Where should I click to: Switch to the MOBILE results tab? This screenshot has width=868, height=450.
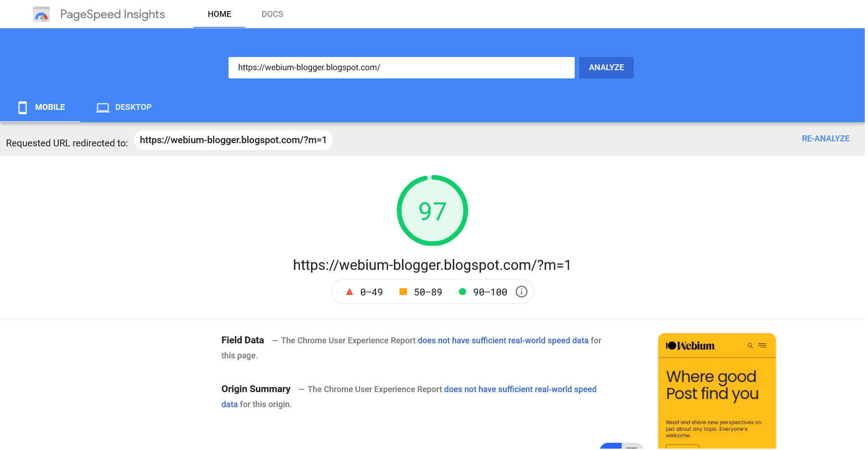(x=41, y=107)
